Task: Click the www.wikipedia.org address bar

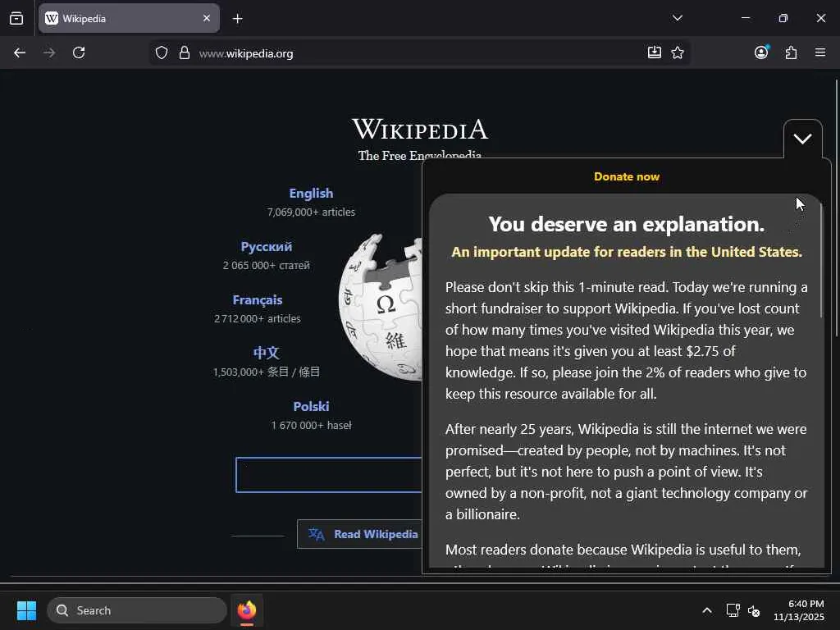Action: tap(418, 53)
